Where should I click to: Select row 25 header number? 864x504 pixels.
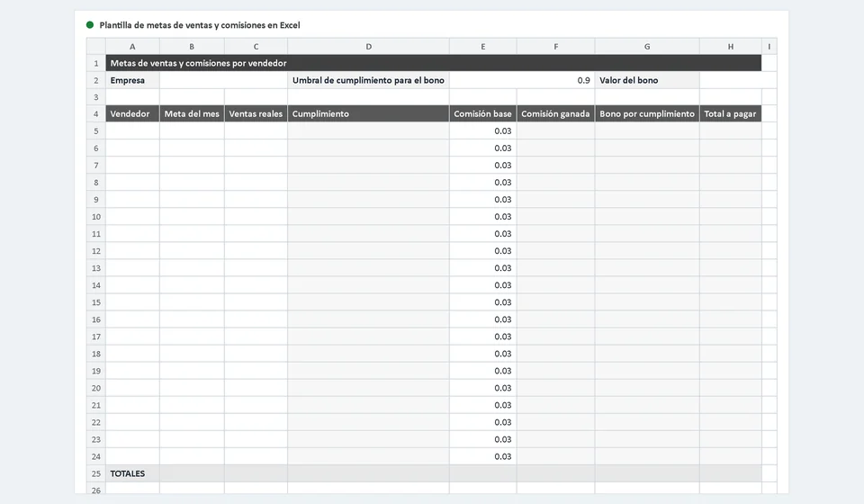tap(96, 473)
